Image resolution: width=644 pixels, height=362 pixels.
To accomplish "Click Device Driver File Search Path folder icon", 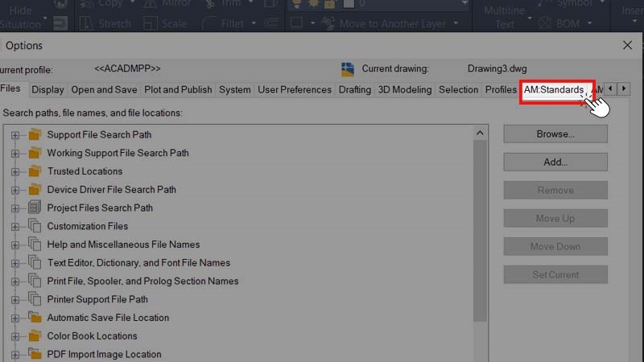I will point(35,189).
